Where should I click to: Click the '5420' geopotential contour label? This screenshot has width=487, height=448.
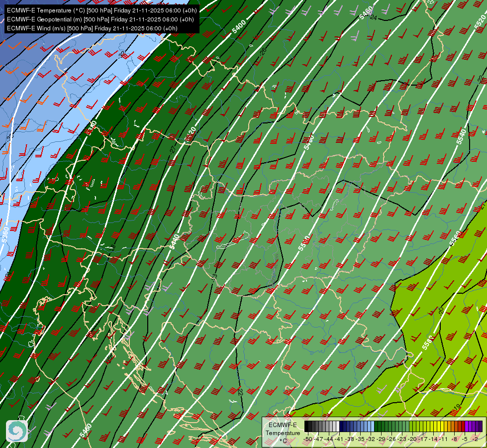click(x=191, y=134)
